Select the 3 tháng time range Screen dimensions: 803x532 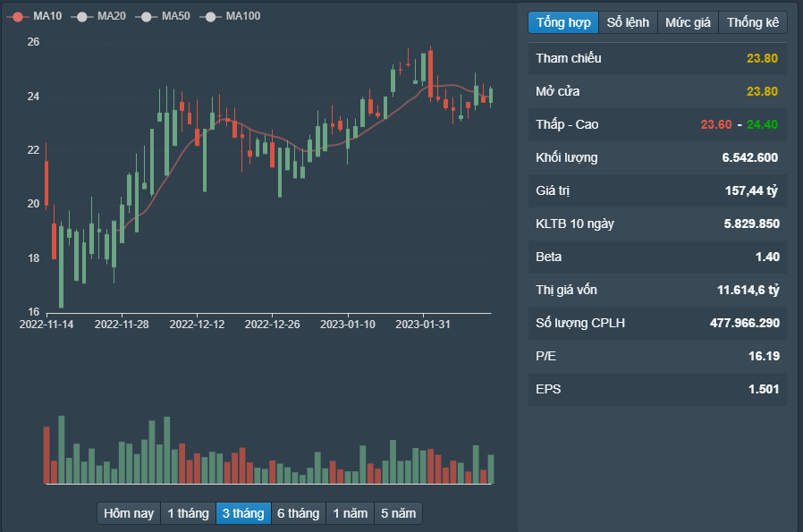[x=243, y=513]
